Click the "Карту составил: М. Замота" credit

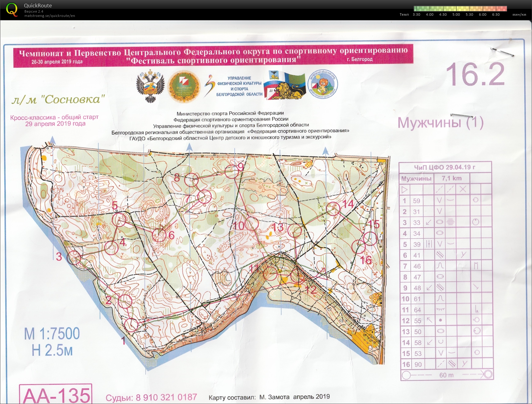[249, 397]
